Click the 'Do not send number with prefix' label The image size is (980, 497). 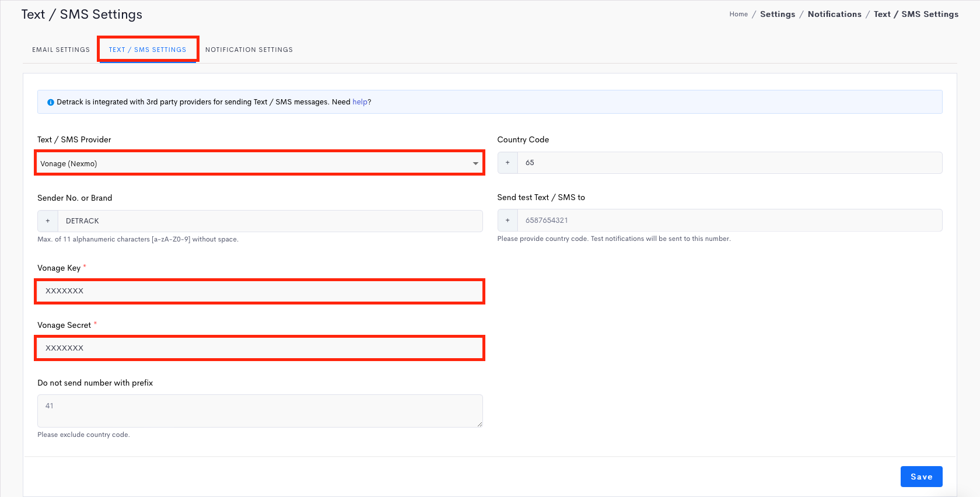pos(95,383)
